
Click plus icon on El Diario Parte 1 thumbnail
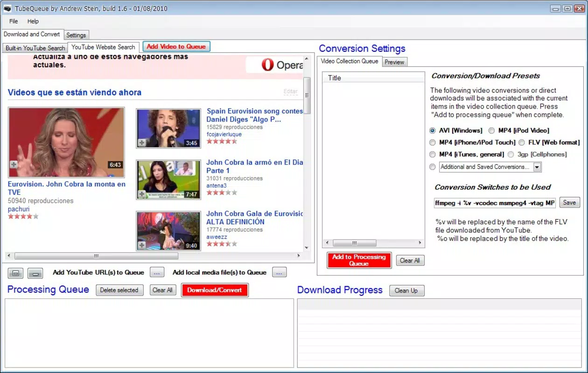pyautogui.click(x=141, y=194)
